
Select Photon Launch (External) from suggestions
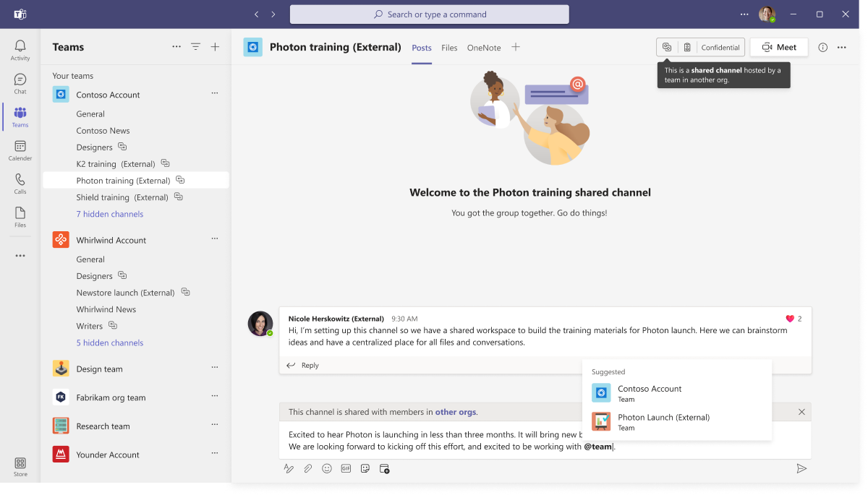click(x=663, y=421)
